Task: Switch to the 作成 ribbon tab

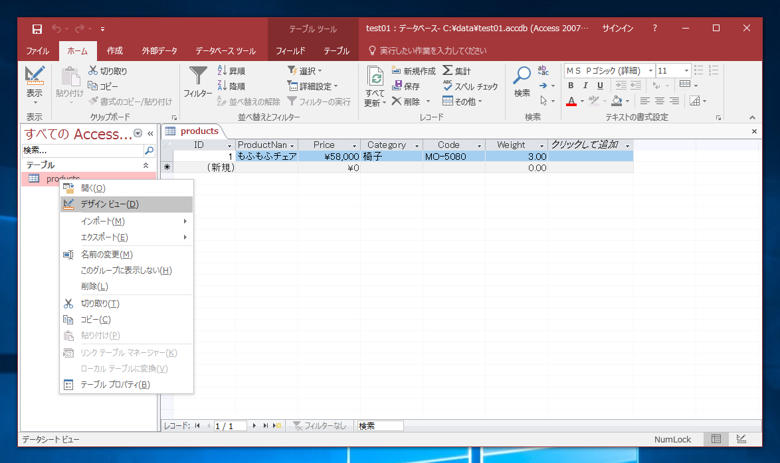Action: coord(114,51)
